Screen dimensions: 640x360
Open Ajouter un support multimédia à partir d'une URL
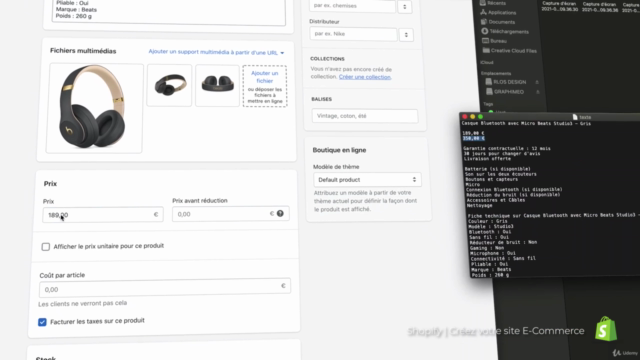point(216,52)
